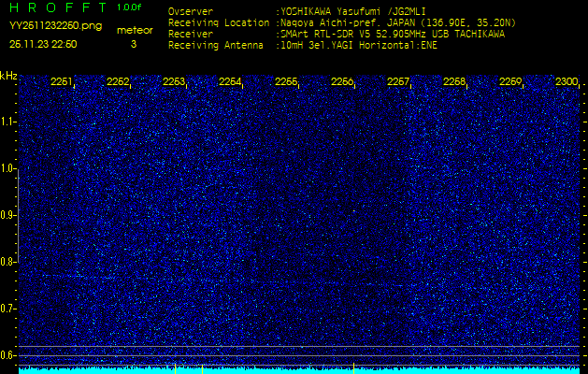The width and height of the screenshot is (588, 374).
Task: Click the HROFFT program title
Action: click(x=59, y=7)
